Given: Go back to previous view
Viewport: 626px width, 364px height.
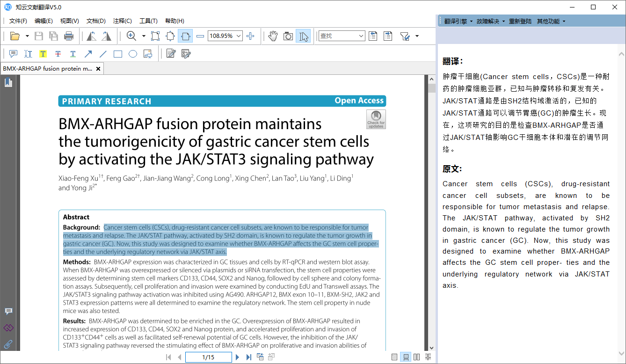Looking at the screenshot, I should click(x=260, y=357).
